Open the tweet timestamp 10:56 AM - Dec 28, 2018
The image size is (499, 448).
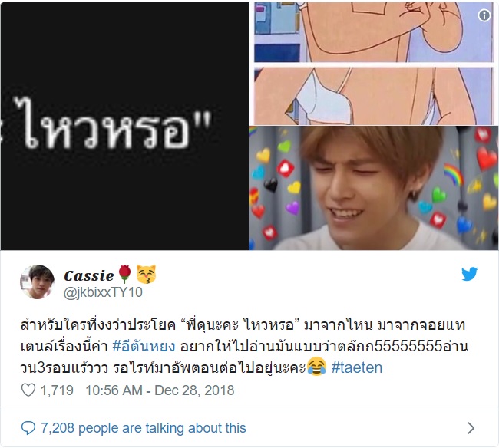(160, 390)
